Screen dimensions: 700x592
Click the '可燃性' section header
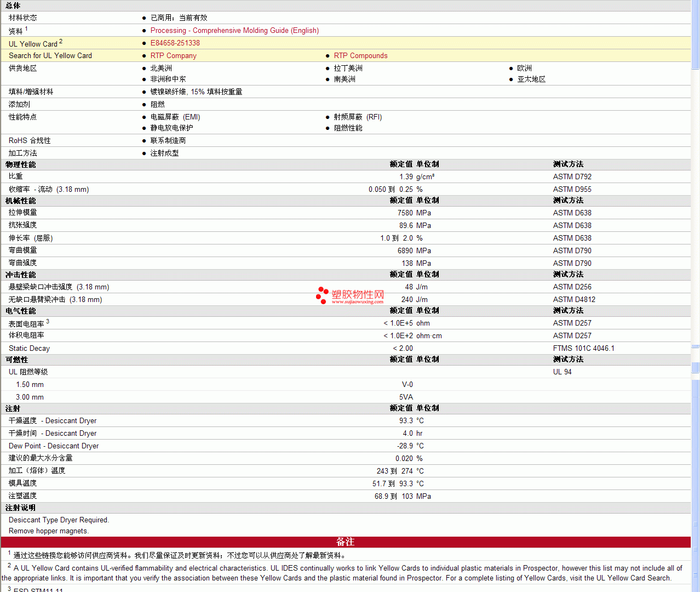click(x=17, y=360)
